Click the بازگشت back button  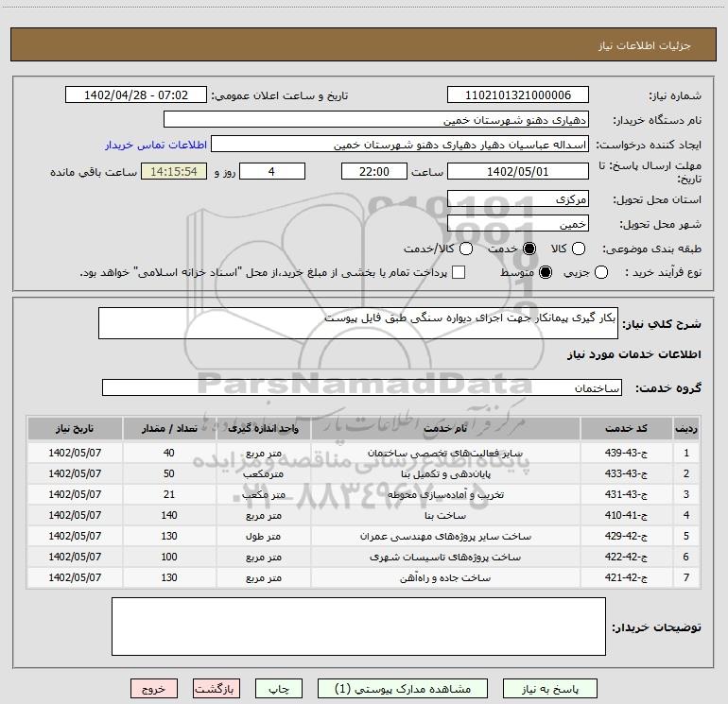217,689
